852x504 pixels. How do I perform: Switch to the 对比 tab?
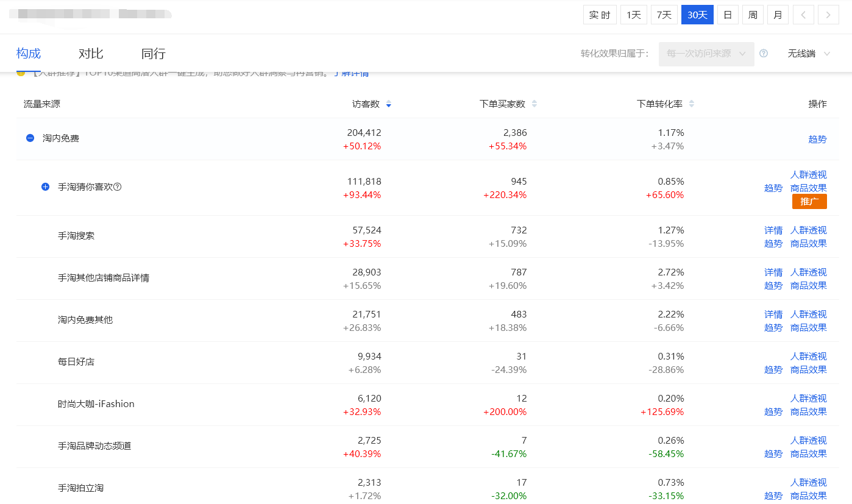pyautogui.click(x=91, y=53)
